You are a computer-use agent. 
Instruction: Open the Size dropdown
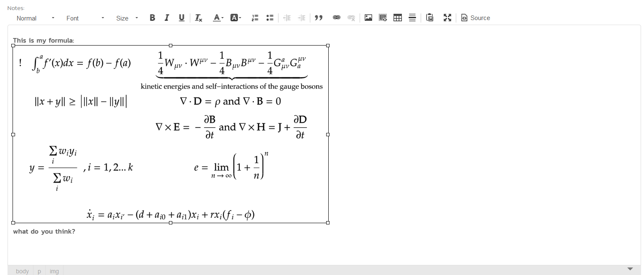[127, 18]
